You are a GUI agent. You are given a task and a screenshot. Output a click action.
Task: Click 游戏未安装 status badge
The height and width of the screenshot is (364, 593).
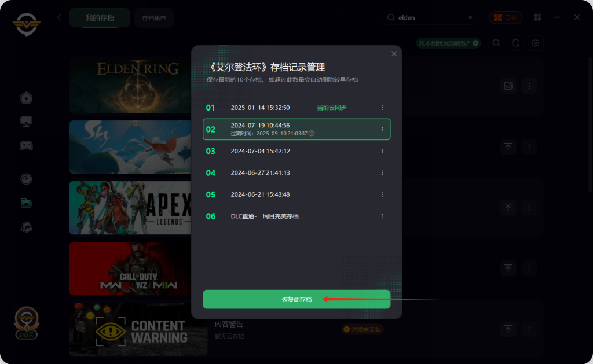coord(363,330)
